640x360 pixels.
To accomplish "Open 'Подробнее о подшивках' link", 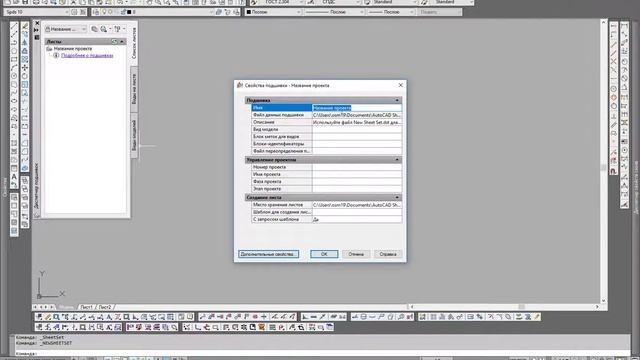I will [x=87, y=56].
